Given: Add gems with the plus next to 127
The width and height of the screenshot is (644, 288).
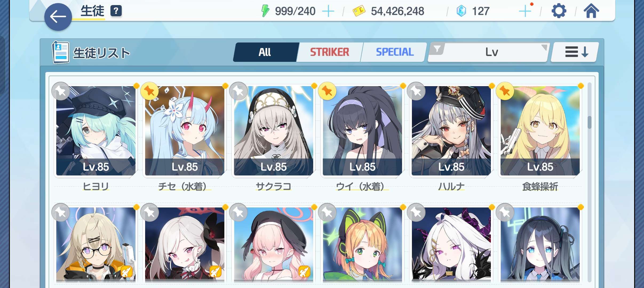Looking at the screenshot, I should click(525, 11).
